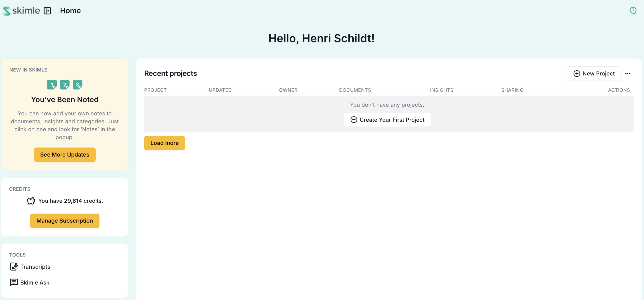The width and height of the screenshot is (644, 300).
Task: Select the Transcripts microphone icon
Action: (x=14, y=267)
